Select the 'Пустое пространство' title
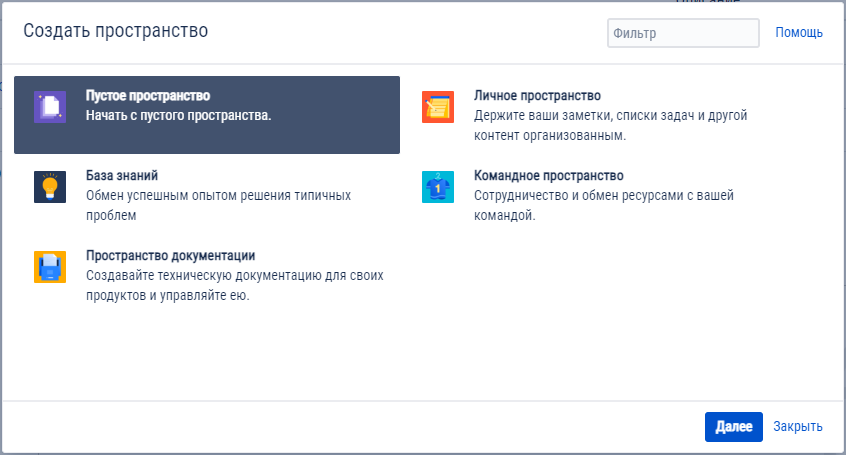The height and width of the screenshot is (455, 846). click(148, 96)
